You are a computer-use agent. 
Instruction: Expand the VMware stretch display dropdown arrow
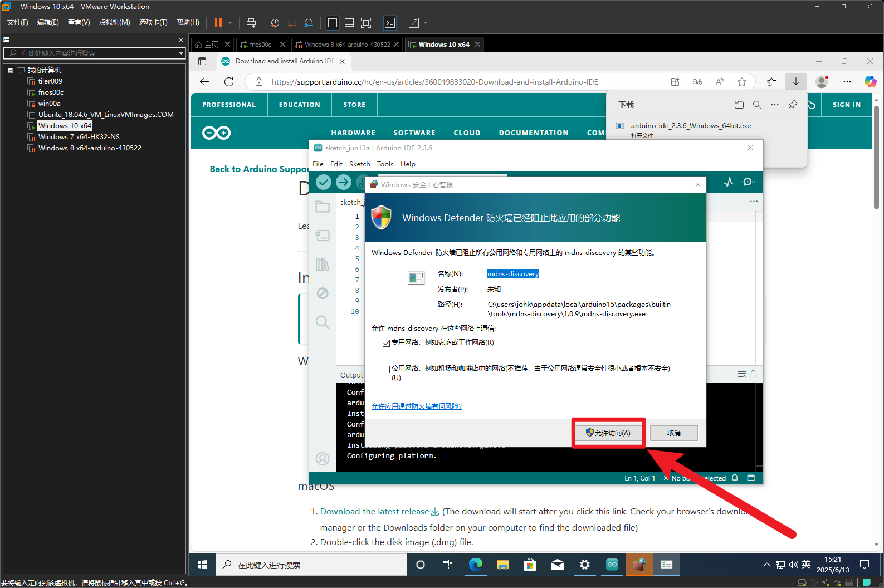(426, 23)
